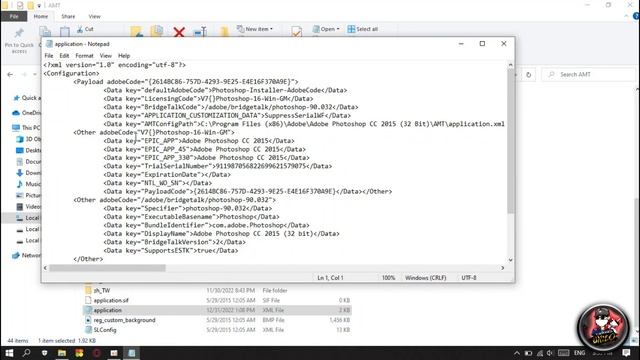Select Network in navigation pane
The image size is (640, 360).
pos(27,255)
